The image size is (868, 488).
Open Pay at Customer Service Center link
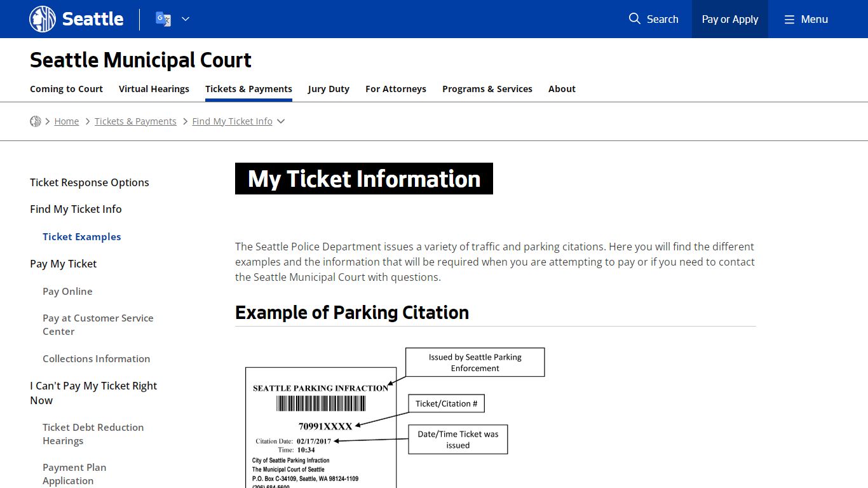(98, 325)
